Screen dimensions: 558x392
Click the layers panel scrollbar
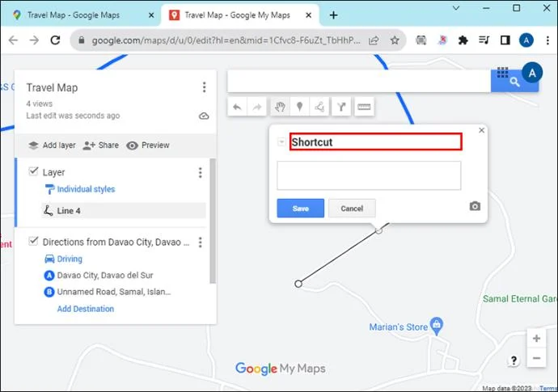213,221
